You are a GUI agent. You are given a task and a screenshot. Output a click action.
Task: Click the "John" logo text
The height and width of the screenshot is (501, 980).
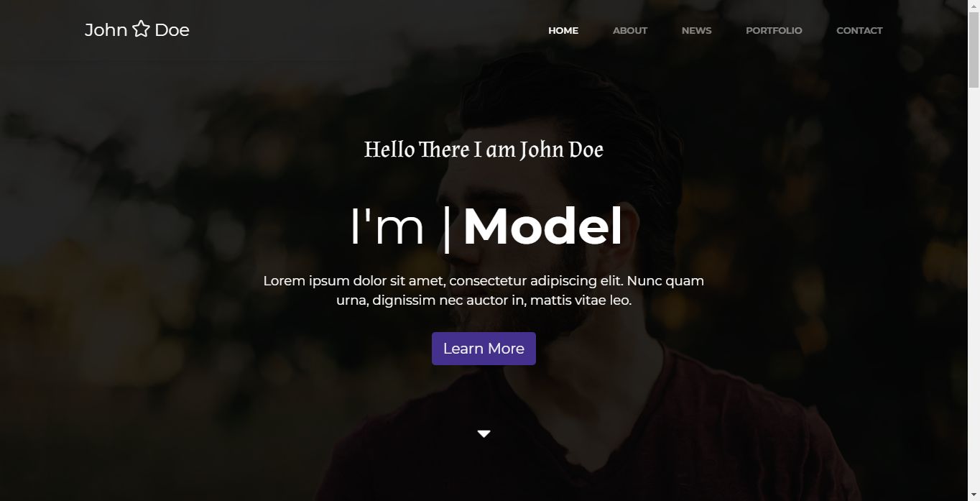pos(106,29)
